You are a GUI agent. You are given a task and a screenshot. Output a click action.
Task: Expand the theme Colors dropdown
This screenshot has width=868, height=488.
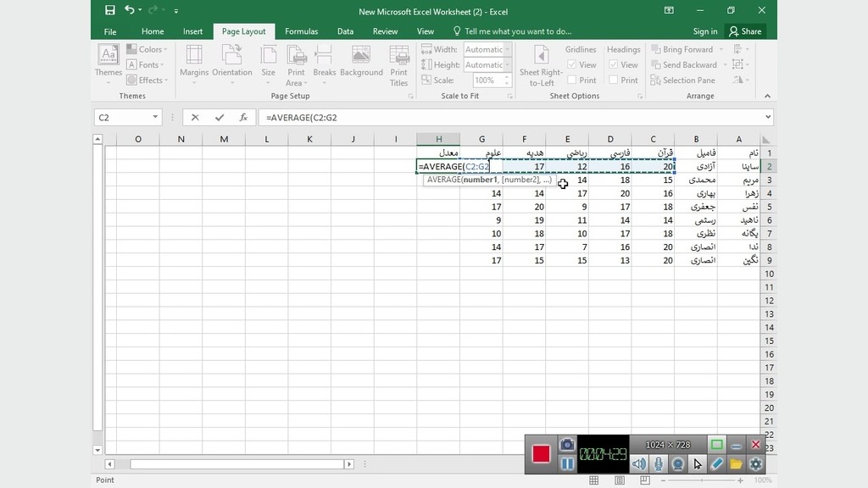pyautogui.click(x=147, y=50)
